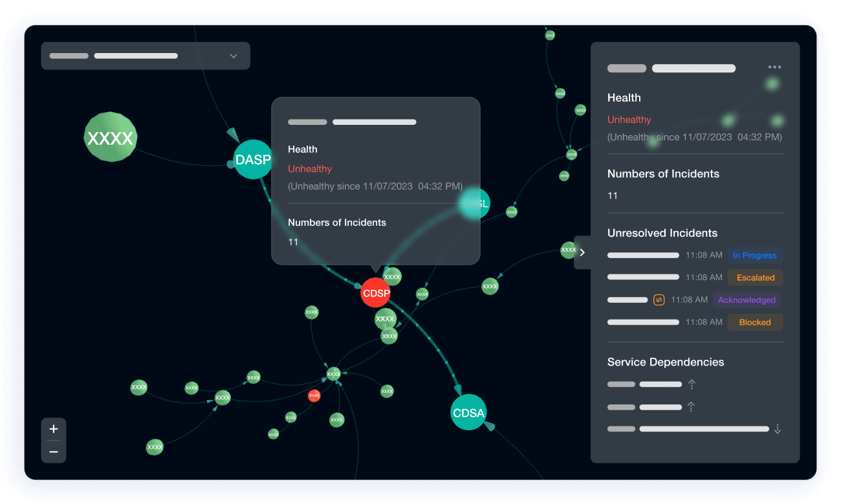Click the In Progress status badge
This screenshot has height=504, width=841.
pyautogui.click(x=754, y=256)
